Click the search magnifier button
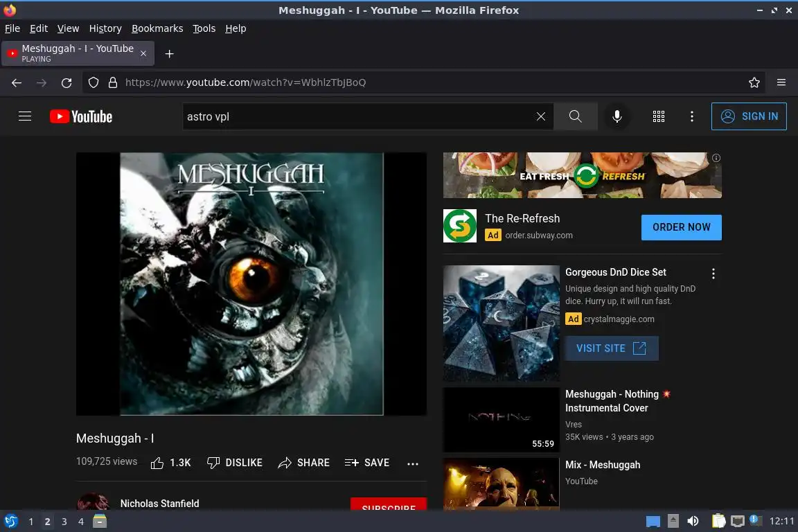Image resolution: width=798 pixels, height=532 pixels. (x=575, y=116)
